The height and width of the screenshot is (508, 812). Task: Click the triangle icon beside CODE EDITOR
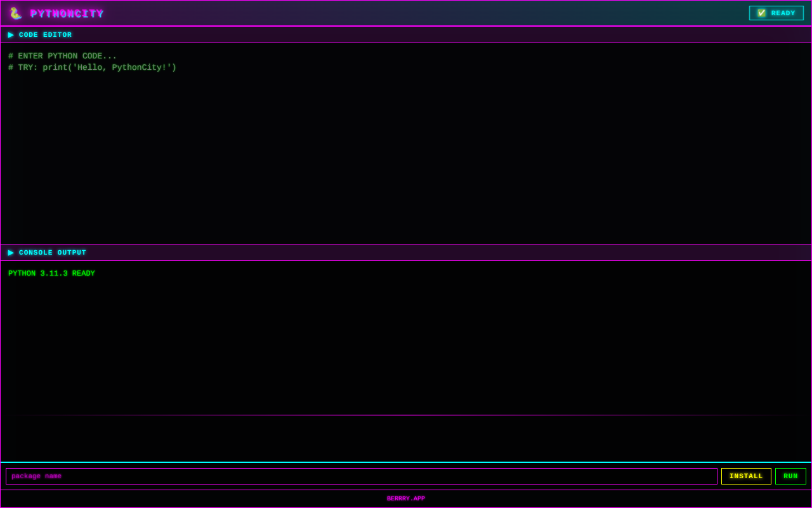[x=11, y=35]
